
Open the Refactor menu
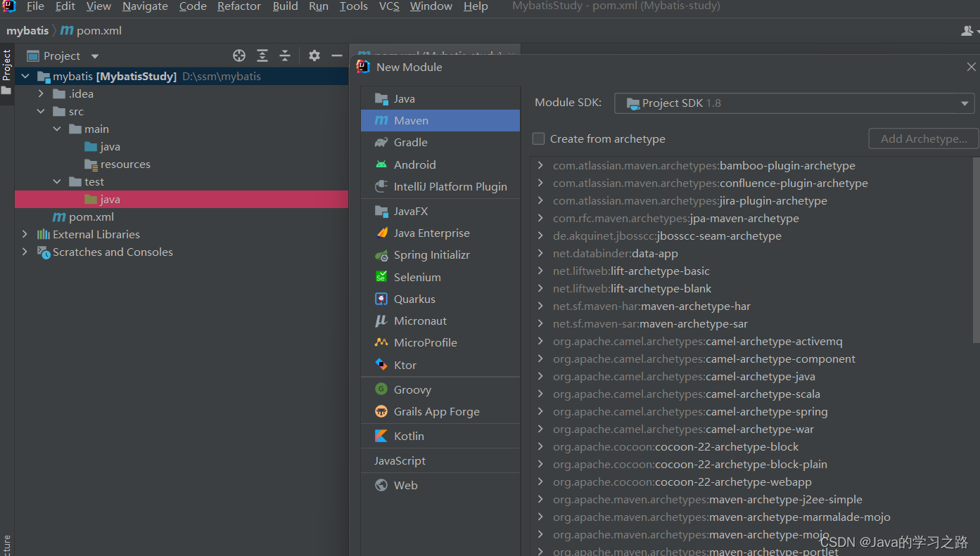pos(239,6)
